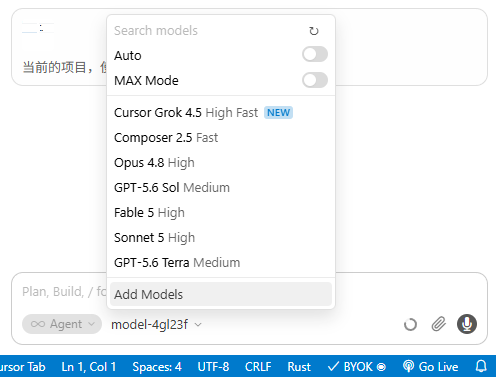Enable MAX Mode switch
496x377 pixels.
[315, 80]
